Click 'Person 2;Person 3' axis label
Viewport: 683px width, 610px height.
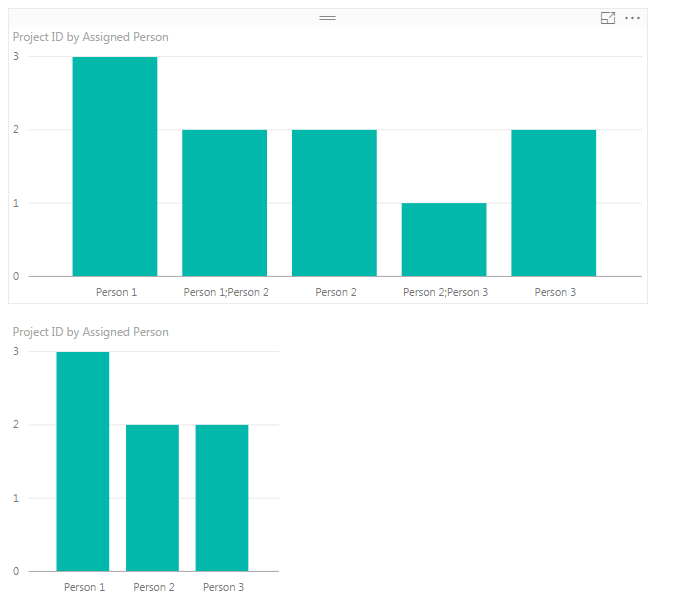point(445,292)
